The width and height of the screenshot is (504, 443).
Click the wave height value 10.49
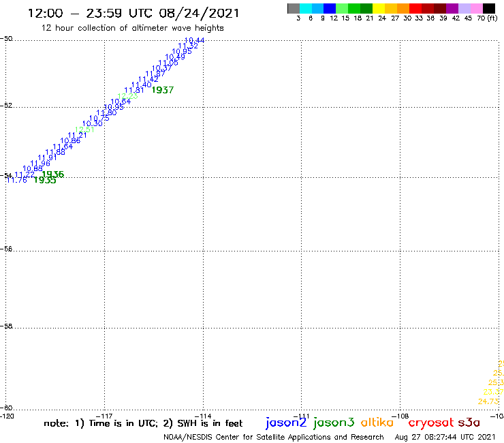(175, 57)
